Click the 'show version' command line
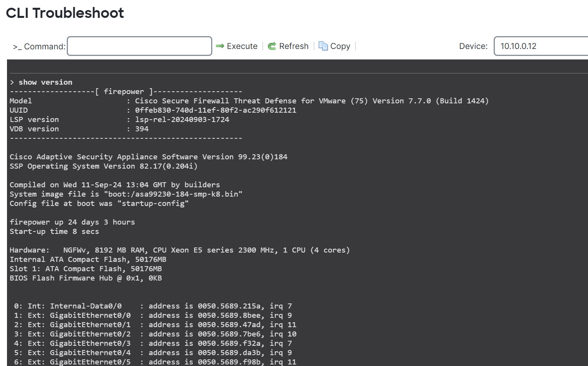588x366 pixels. tap(41, 82)
